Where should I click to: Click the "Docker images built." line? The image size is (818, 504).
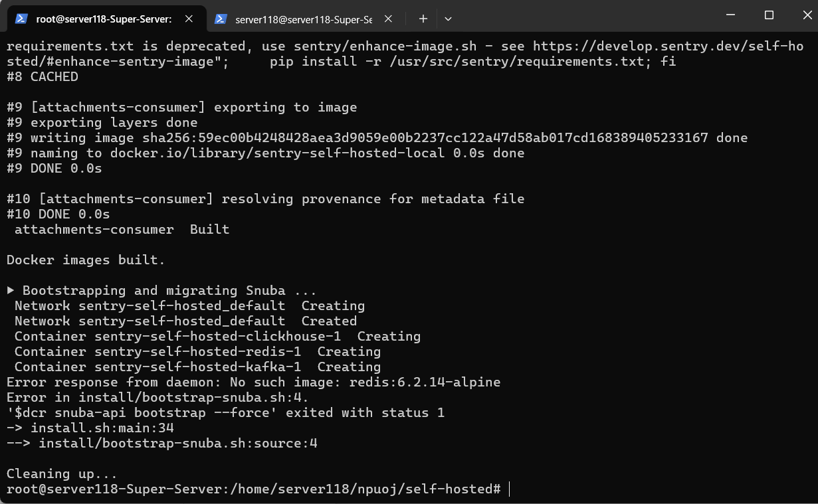pos(86,260)
